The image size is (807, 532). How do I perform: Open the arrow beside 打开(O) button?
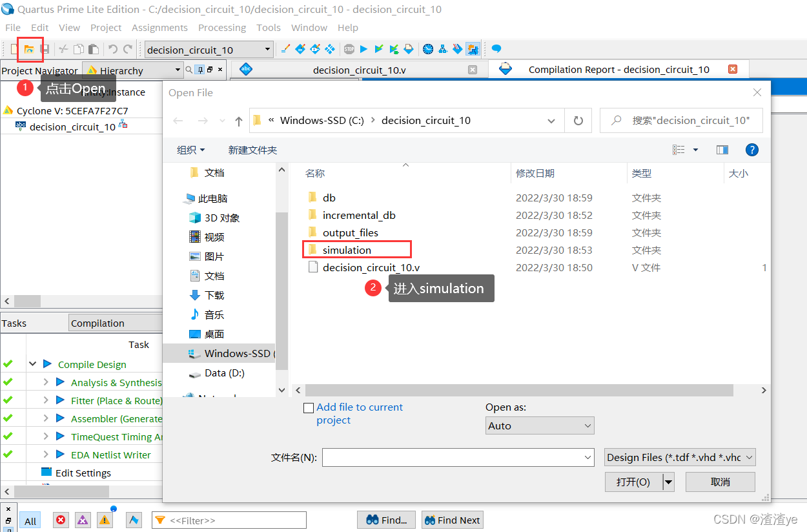(668, 482)
